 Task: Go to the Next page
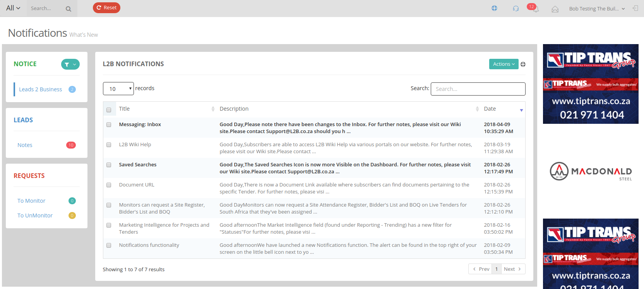pyautogui.click(x=513, y=269)
